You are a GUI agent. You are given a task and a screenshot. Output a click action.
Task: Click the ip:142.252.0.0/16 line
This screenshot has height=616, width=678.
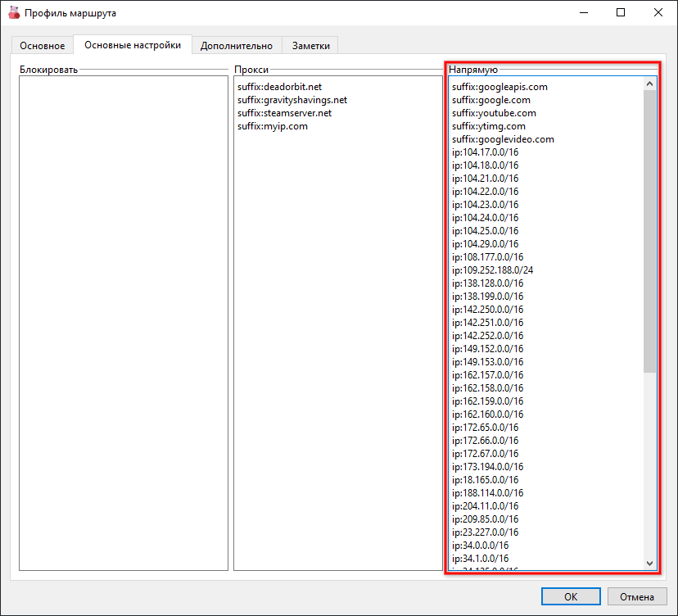click(x=488, y=336)
